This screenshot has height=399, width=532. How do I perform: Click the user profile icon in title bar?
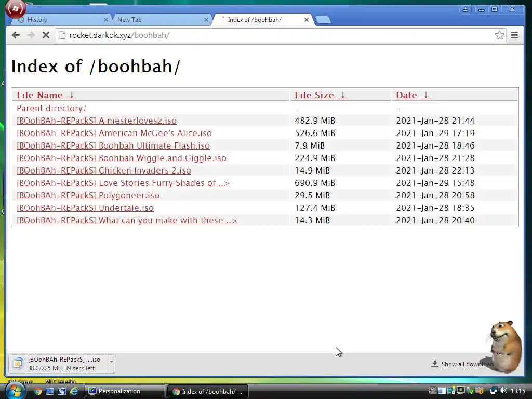pyautogui.click(x=465, y=9)
